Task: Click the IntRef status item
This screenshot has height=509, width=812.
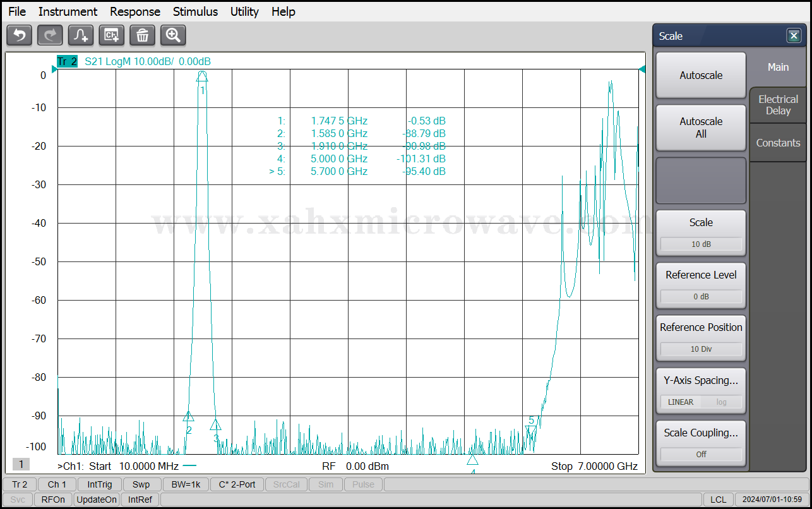Action: tap(140, 500)
